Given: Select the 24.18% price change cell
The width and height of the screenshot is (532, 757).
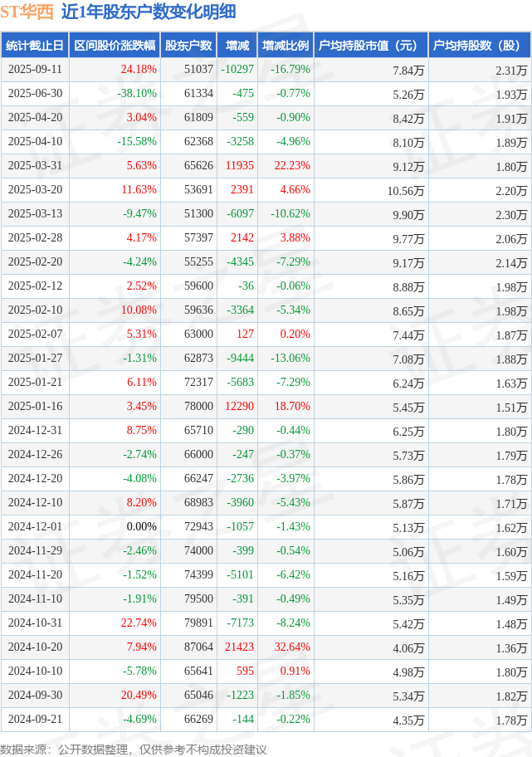Looking at the screenshot, I should pyautogui.click(x=139, y=70).
